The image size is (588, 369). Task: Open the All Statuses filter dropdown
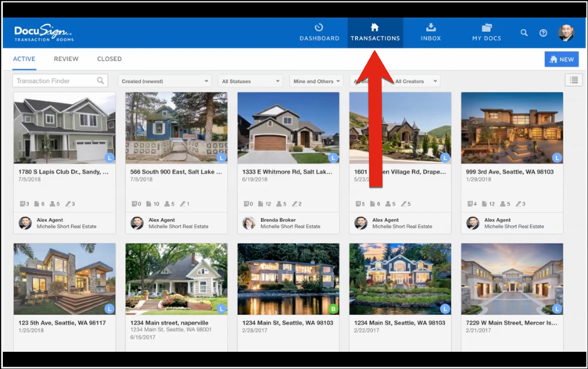coord(250,81)
